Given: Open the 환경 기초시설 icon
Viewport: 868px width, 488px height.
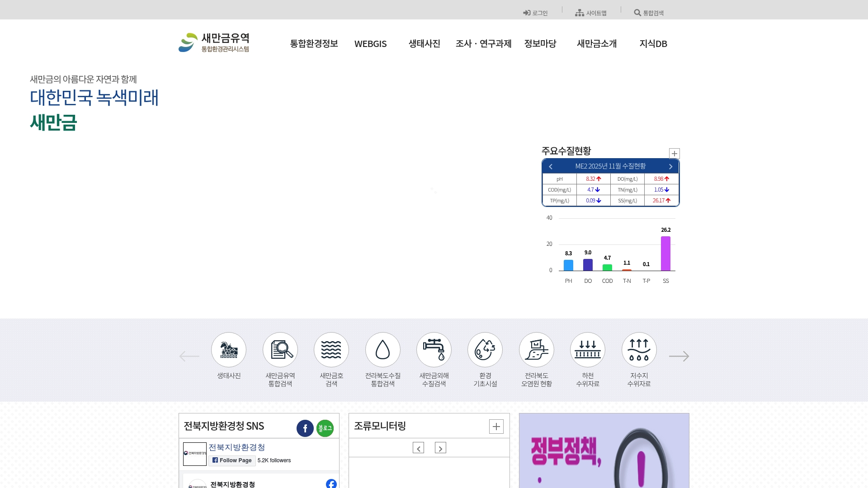Looking at the screenshot, I should 485,350.
